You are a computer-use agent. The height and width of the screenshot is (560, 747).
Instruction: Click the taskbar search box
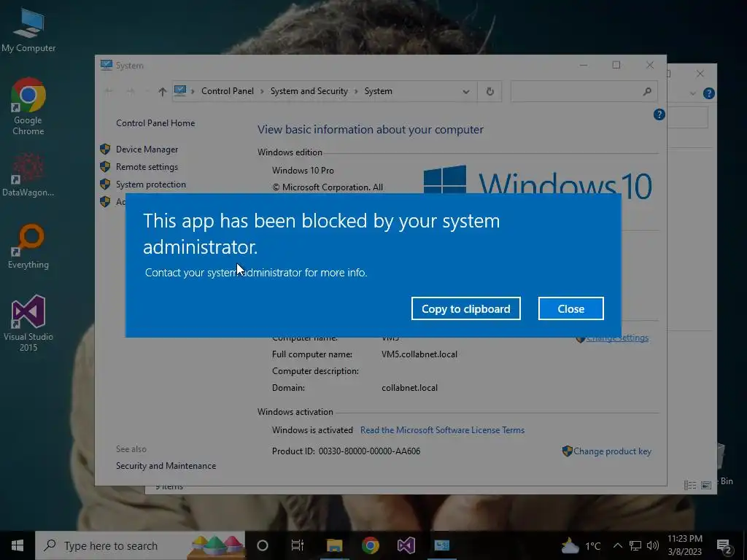tap(140, 545)
